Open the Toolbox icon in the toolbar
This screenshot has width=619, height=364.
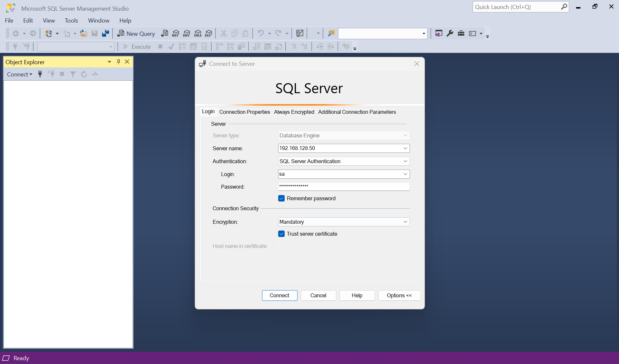tap(461, 34)
